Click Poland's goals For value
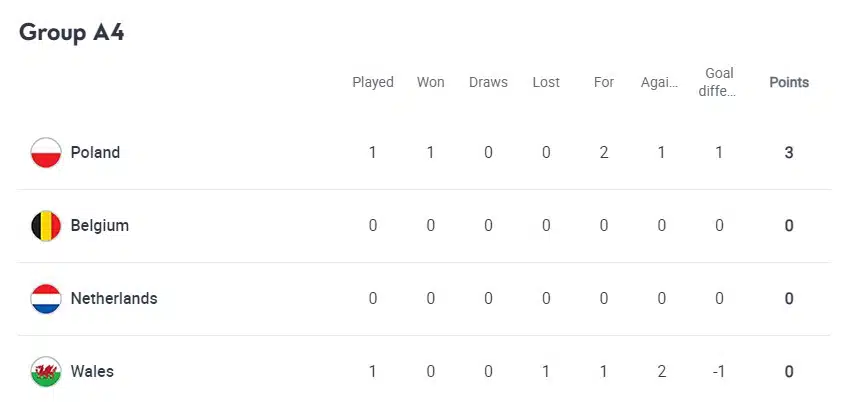Image resolution: width=850 pixels, height=402 pixels. 604,153
